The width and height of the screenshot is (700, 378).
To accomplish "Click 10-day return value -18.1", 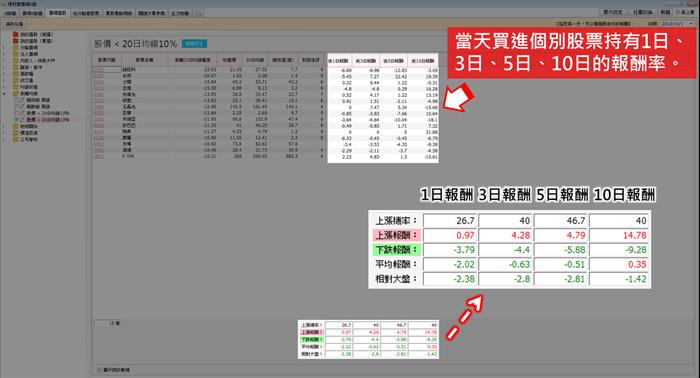I will click(x=432, y=120).
